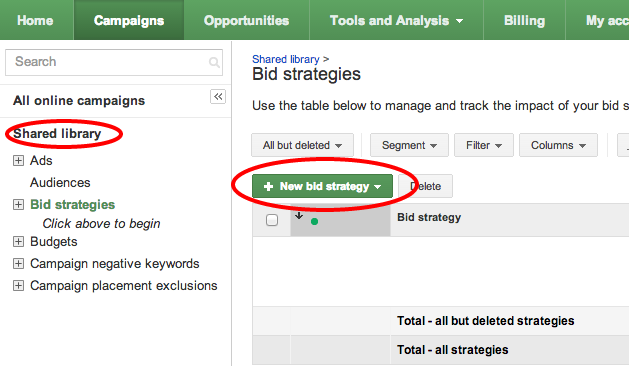
Task: Expand Campaign negative keywords plus icon
Action: pyautogui.click(x=18, y=264)
